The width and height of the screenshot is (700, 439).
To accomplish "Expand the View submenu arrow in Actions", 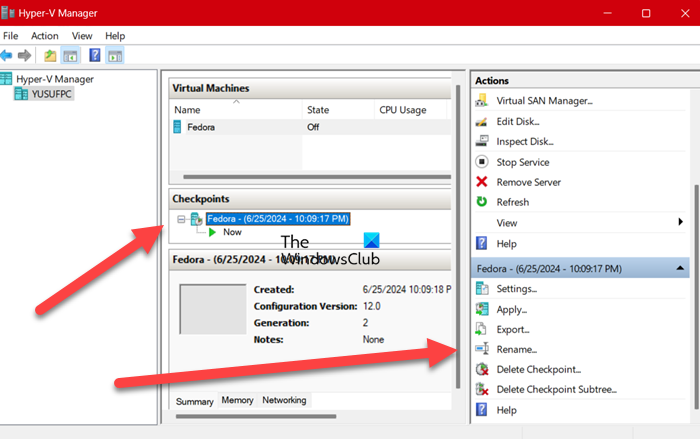I will click(x=680, y=222).
